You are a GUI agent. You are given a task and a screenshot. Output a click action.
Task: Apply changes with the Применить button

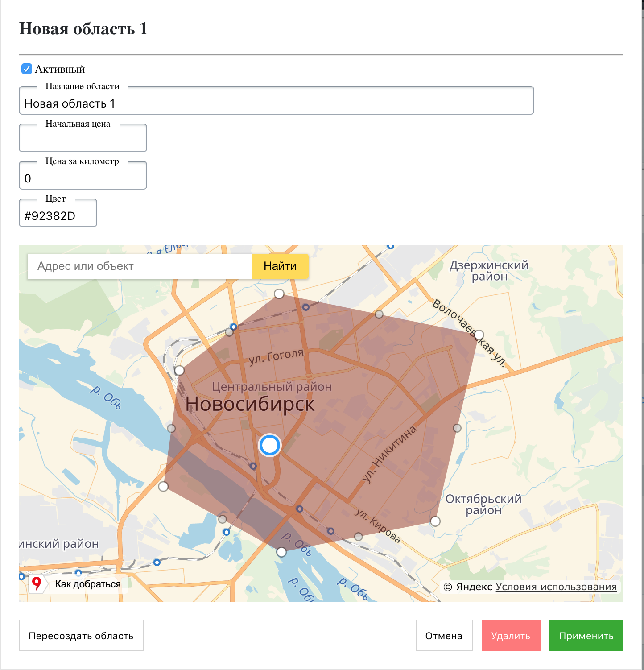click(586, 636)
